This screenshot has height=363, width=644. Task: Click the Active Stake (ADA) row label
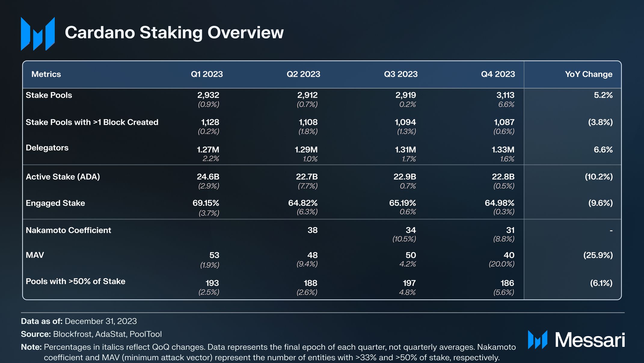[x=63, y=177]
